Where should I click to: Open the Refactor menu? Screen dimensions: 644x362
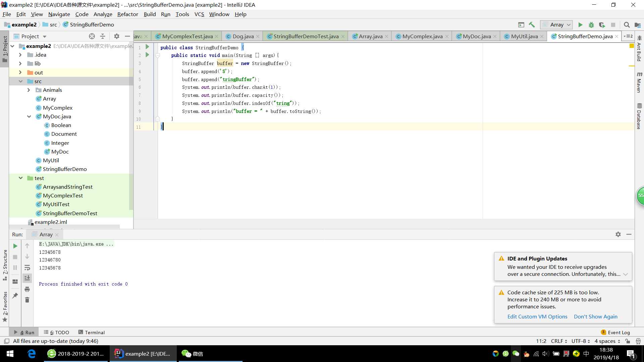coord(127,14)
